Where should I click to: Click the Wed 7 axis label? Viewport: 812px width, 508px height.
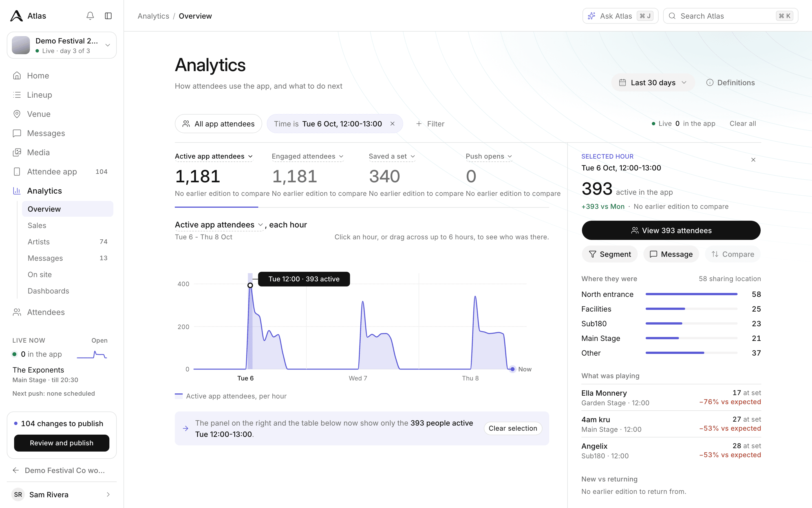358,378
